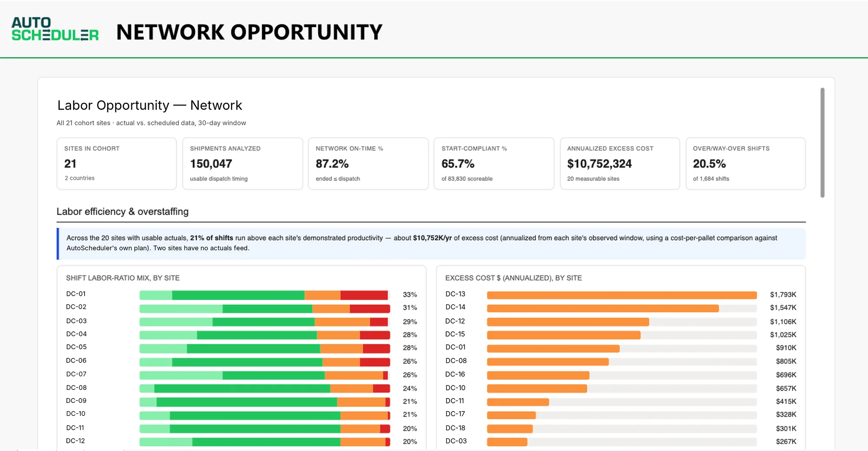This screenshot has width=868, height=451.
Task: Click the dark green segment of DC-08's bar
Action: [x=242, y=389]
